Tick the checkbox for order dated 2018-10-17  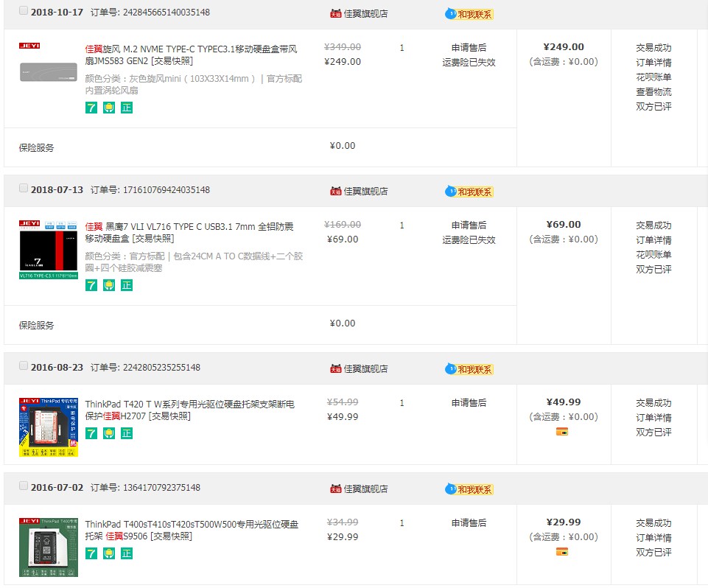click(x=24, y=10)
